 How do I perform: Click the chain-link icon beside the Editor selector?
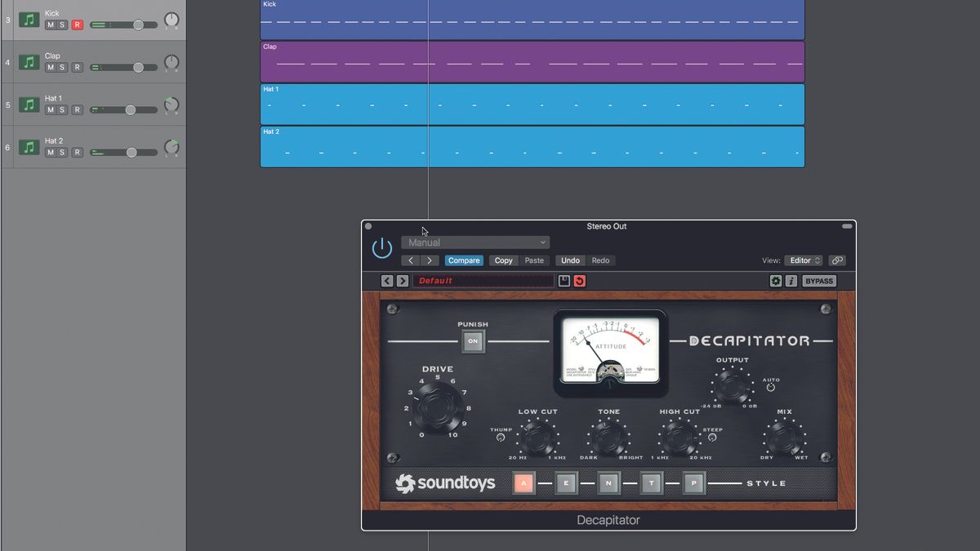click(x=836, y=260)
